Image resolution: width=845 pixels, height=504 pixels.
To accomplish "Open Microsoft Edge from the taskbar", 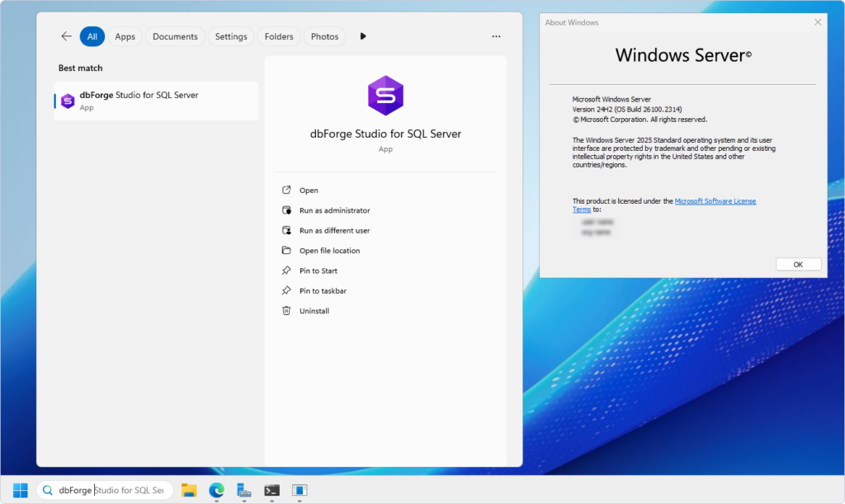I will pyautogui.click(x=217, y=490).
